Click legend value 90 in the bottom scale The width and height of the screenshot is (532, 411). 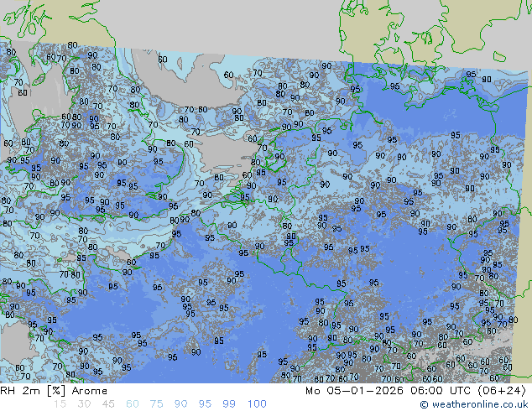point(180,404)
